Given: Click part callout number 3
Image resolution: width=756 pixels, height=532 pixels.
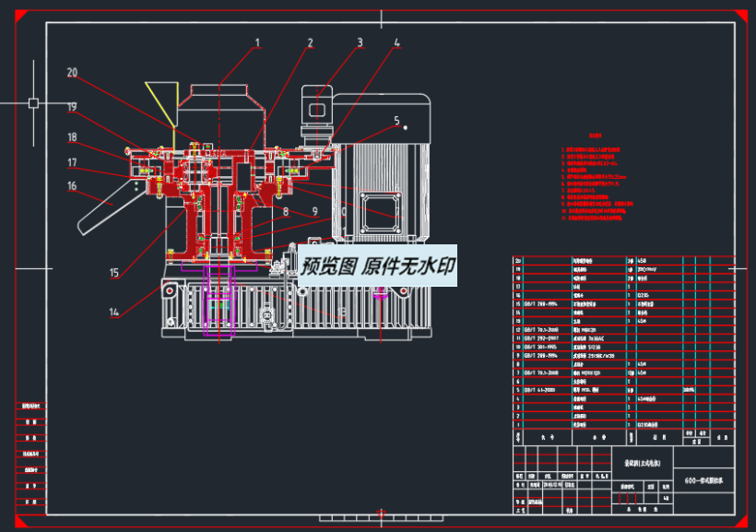Looking at the screenshot, I should [360, 42].
